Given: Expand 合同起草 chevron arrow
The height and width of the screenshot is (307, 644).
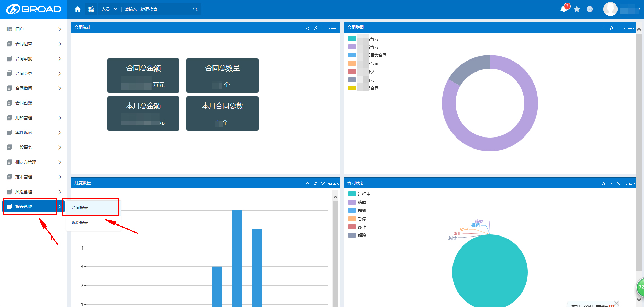Looking at the screenshot, I should (x=60, y=44).
